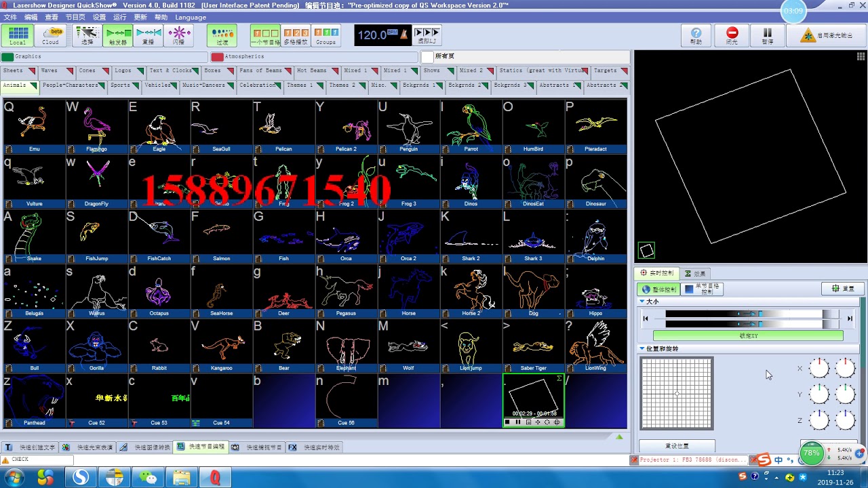
Task: Open the WeChat icon in taskbar
Action: [x=147, y=477]
